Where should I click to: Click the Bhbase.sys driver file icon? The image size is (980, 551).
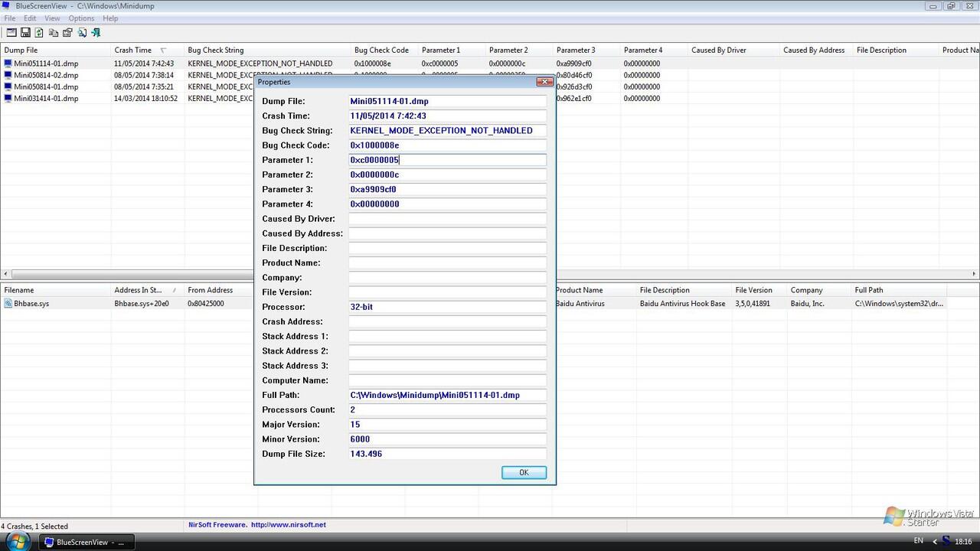(x=8, y=303)
